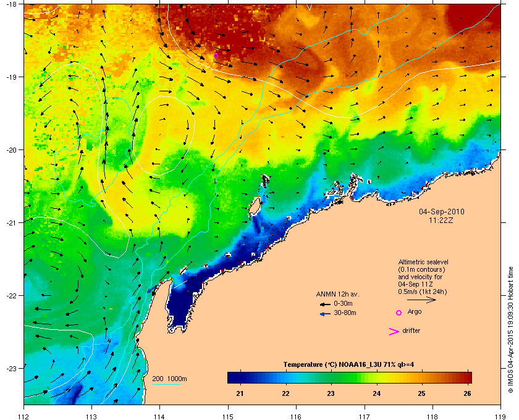Image resolution: width=519 pixels, height=420 pixels.
Task: Click the temperature colorbar
Action: (x=350, y=377)
